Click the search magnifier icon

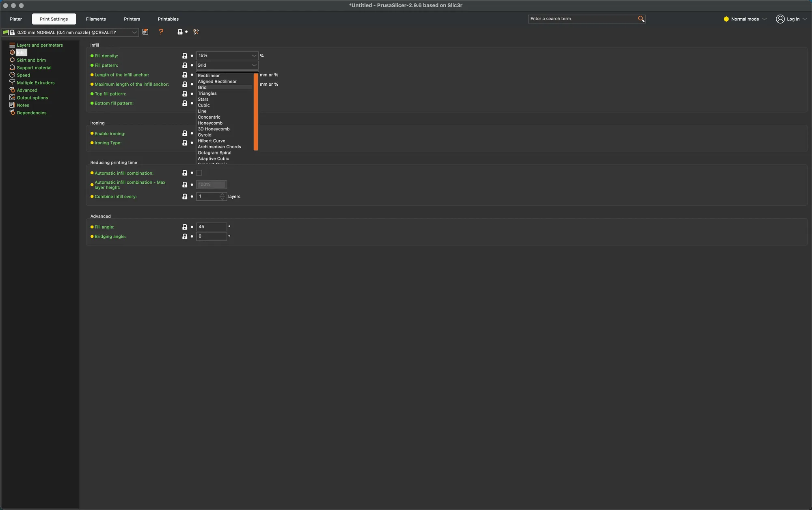(641, 19)
